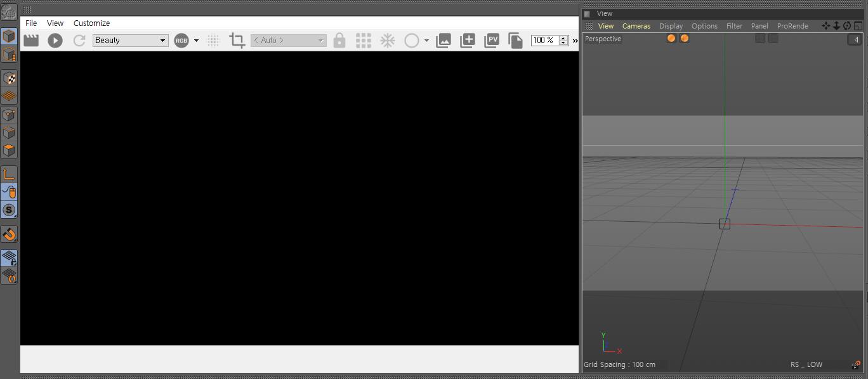Open the Cameras menu

tap(636, 26)
